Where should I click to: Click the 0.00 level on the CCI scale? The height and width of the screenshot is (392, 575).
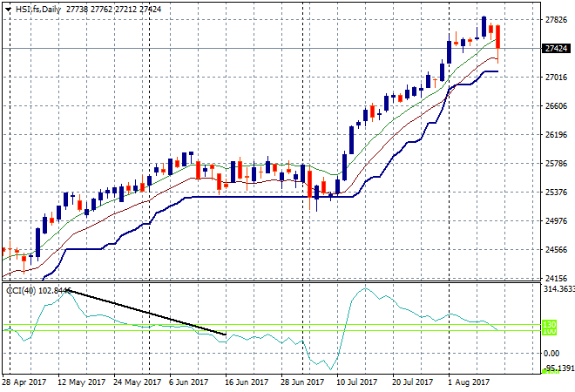click(x=551, y=353)
